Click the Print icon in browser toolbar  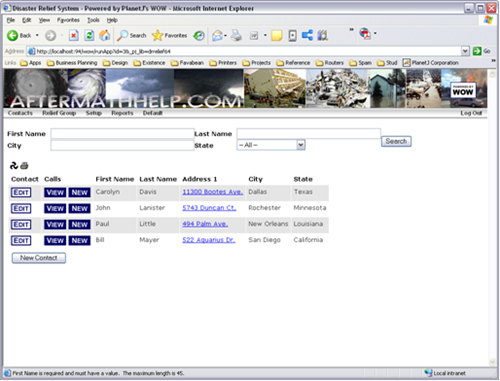(236, 35)
